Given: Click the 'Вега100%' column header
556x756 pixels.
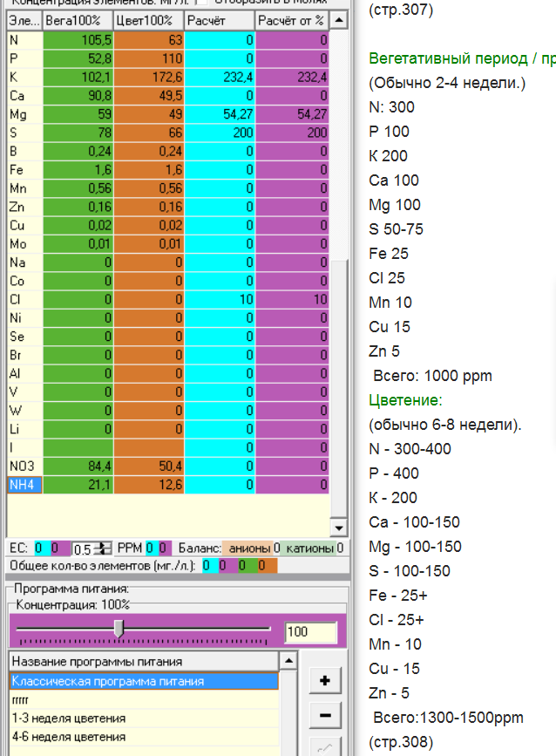Looking at the screenshot, I should [78, 19].
